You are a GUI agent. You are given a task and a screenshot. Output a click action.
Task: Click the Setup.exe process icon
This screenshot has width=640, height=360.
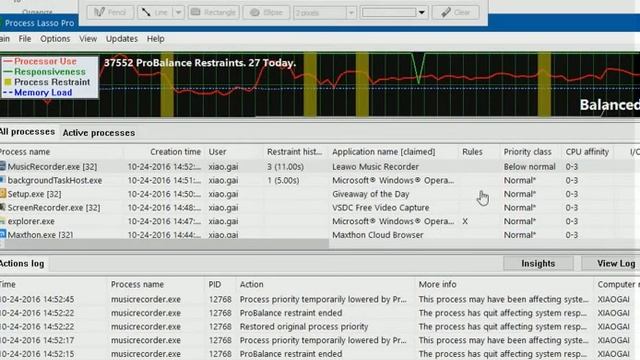pyautogui.click(x=2, y=193)
